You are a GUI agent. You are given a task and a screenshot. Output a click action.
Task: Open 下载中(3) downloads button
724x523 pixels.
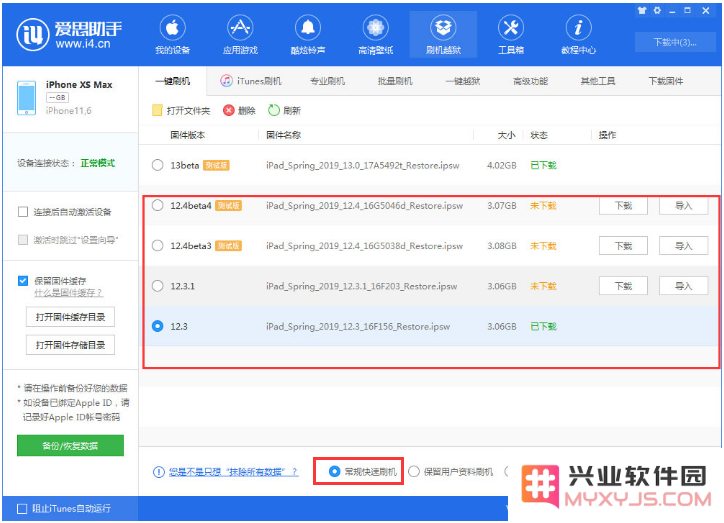(675, 42)
